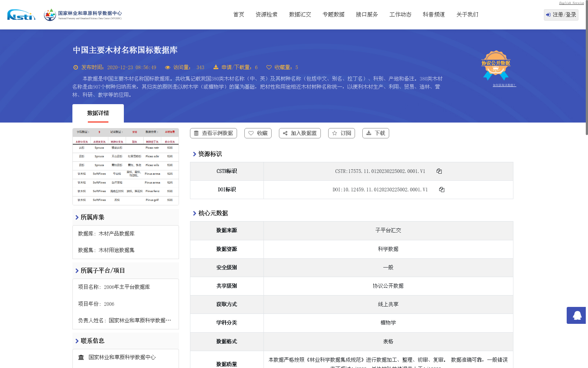Image resolution: width=588 pixels, height=368 pixels.
Task: Open the English Version link
Action: (x=571, y=3)
